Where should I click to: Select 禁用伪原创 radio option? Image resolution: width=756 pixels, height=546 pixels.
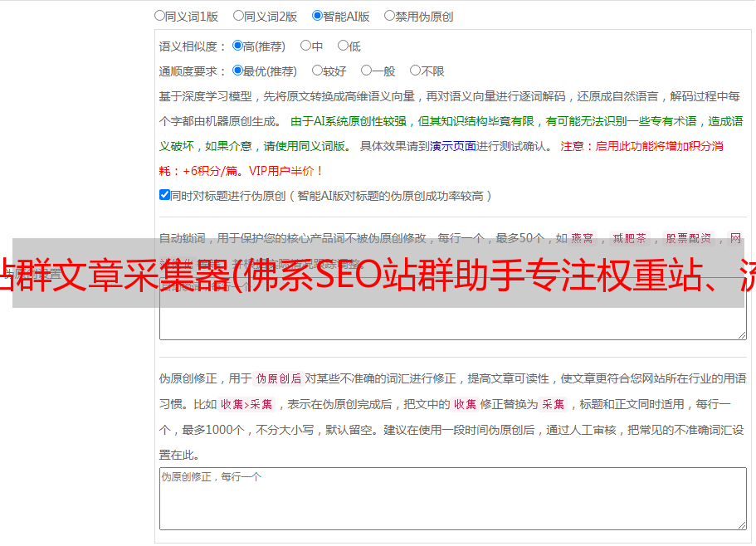[389, 16]
